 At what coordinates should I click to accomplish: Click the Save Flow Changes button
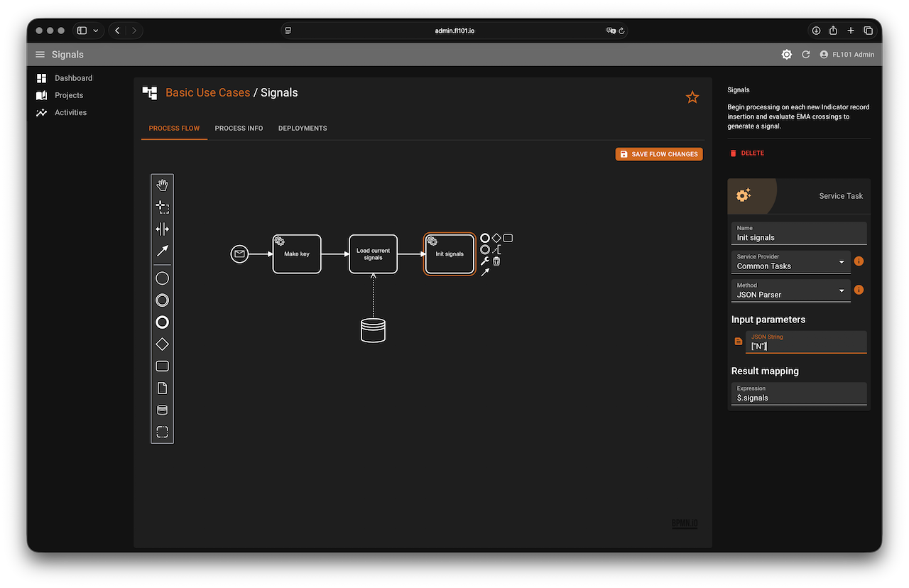[x=658, y=154]
